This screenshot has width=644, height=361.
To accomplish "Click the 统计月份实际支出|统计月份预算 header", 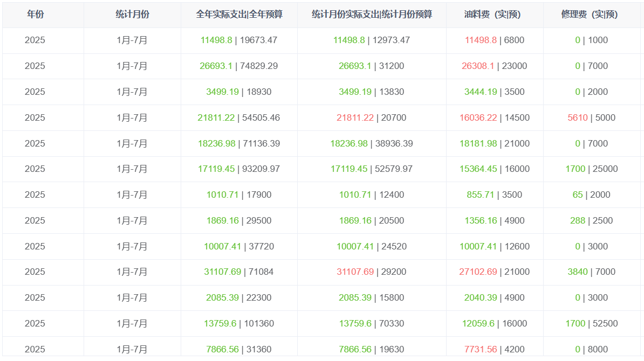I will click(372, 15).
